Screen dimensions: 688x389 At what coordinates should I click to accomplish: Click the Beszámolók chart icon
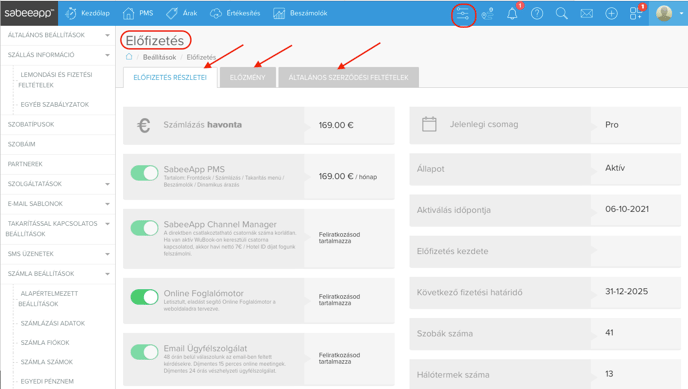(x=279, y=14)
